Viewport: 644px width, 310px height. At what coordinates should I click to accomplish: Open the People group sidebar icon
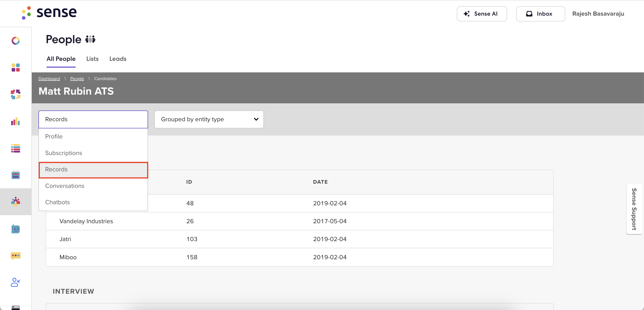coord(15,202)
